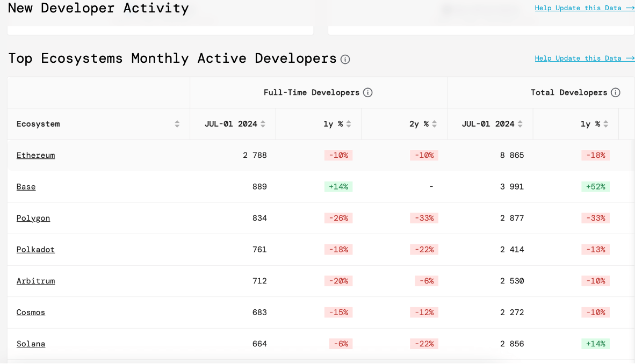
Task: Sort table by Ecosystem column arrows
Action: [x=177, y=124]
